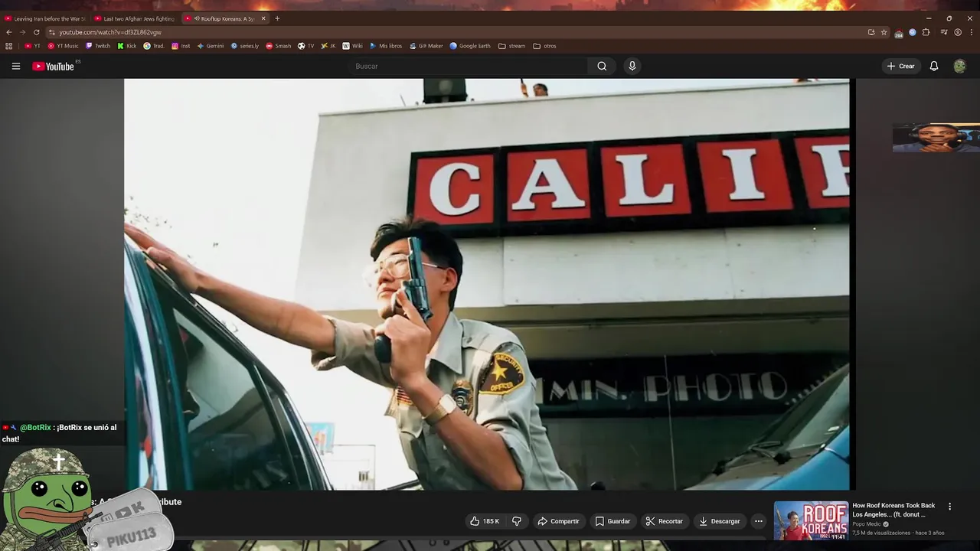The width and height of the screenshot is (980, 551).
Task: Open the Chrome three-dot menu
Action: click(x=972, y=32)
